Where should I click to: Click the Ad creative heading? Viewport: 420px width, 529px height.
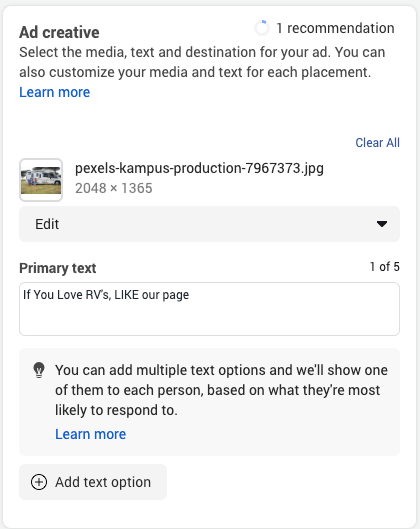point(59,33)
